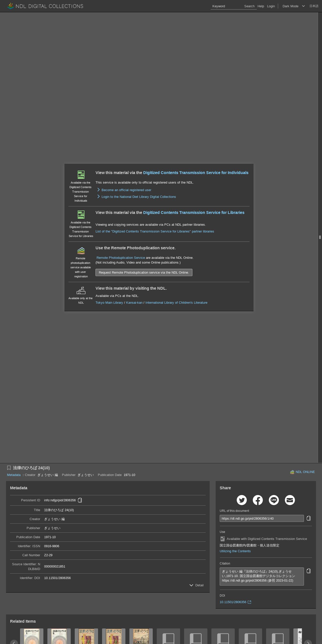Click the Transmission Service for Libraries green icon
Viewport: 322px width, 644px height.
81,214
